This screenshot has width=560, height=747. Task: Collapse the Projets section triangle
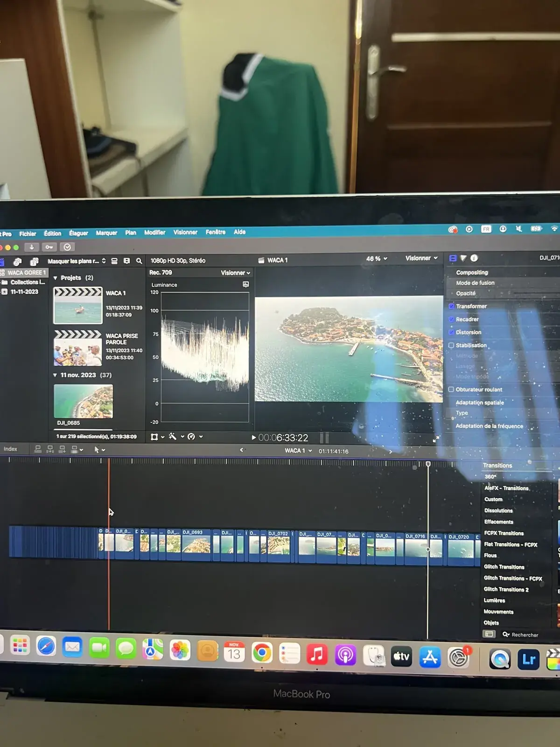(56, 278)
